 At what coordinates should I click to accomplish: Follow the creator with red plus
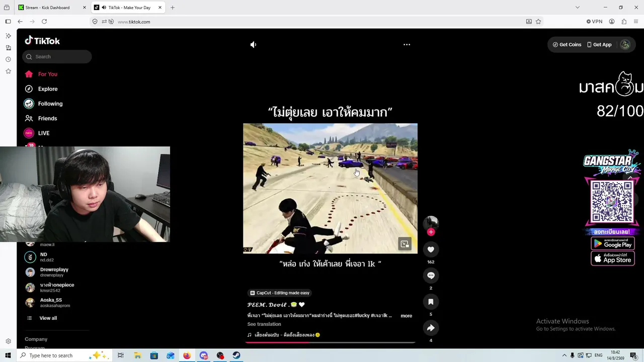pyautogui.click(x=431, y=232)
